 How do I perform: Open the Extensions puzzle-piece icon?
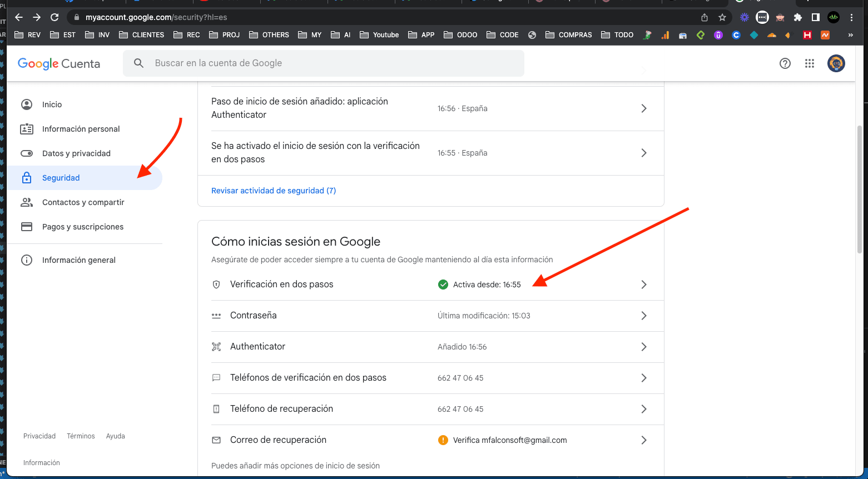[x=798, y=17]
